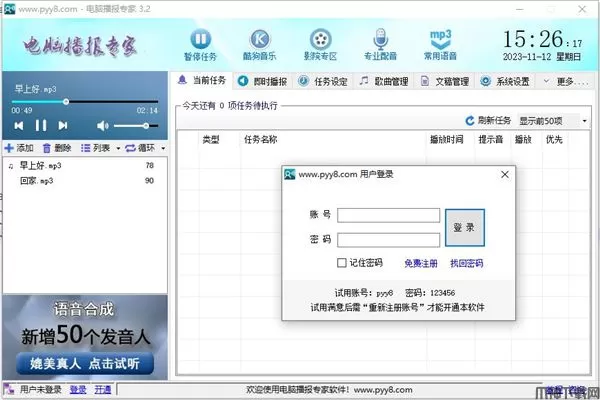This screenshot has width=600, height=400.
Task: Click the 账号 input field
Action: pyautogui.click(x=388, y=216)
